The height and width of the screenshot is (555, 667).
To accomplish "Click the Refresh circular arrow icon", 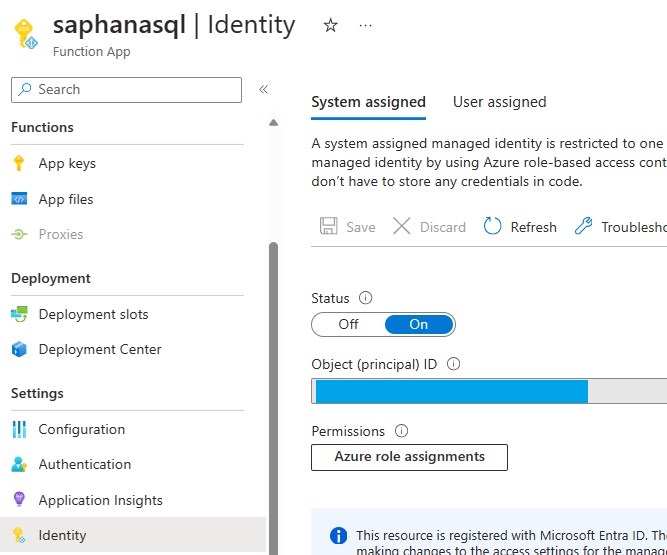I will pyautogui.click(x=492, y=226).
